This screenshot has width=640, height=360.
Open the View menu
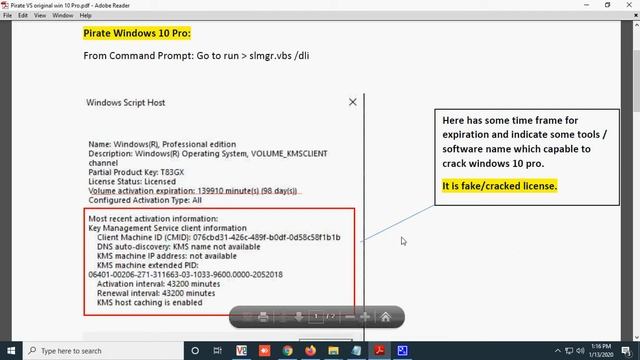[x=40, y=16]
